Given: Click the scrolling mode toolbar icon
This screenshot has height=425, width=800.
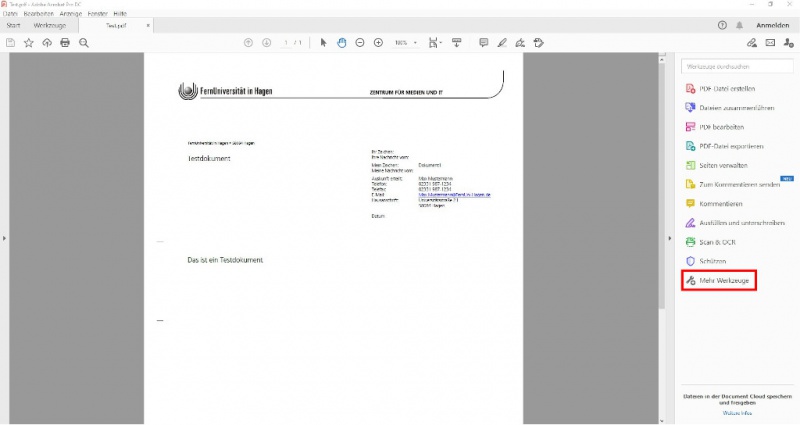Looking at the screenshot, I should (457, 43).
